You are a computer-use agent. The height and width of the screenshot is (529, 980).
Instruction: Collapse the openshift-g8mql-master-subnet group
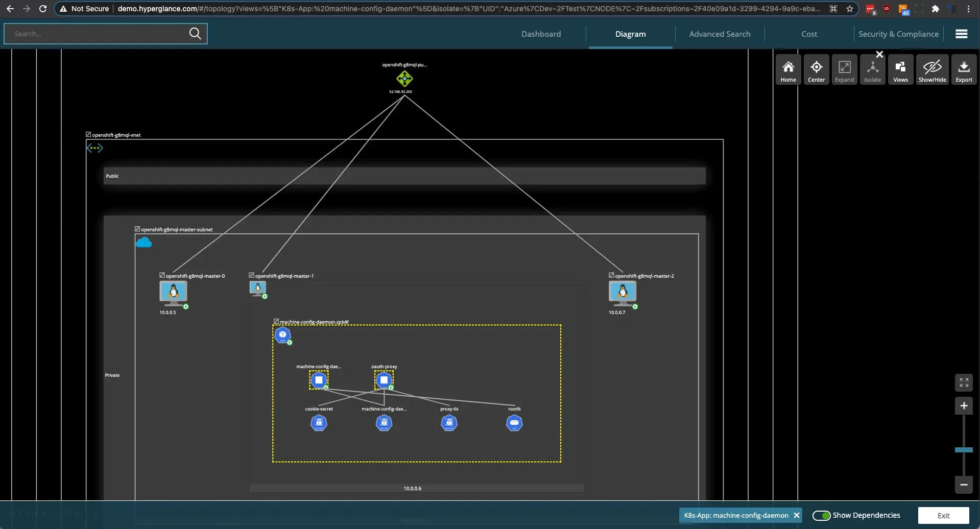click(x=137, y=229)
